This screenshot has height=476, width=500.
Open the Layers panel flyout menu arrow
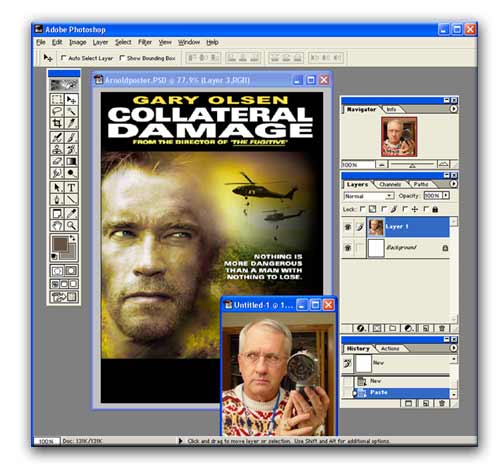(x=453, y=184)
